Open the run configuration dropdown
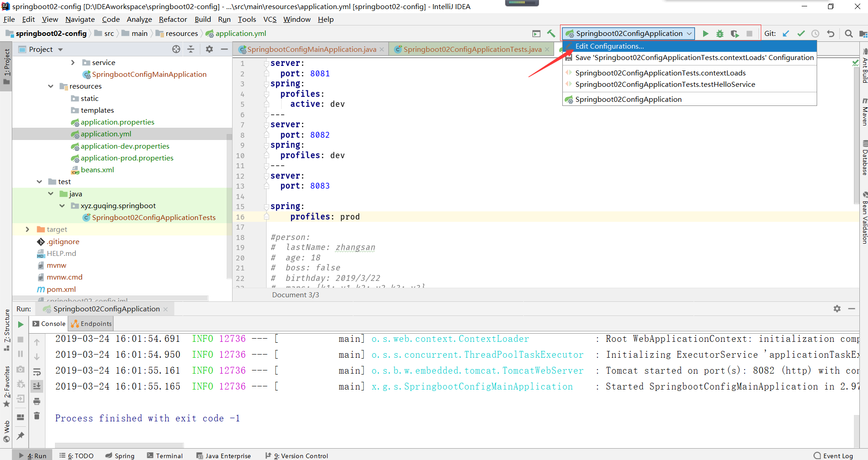 629,34
